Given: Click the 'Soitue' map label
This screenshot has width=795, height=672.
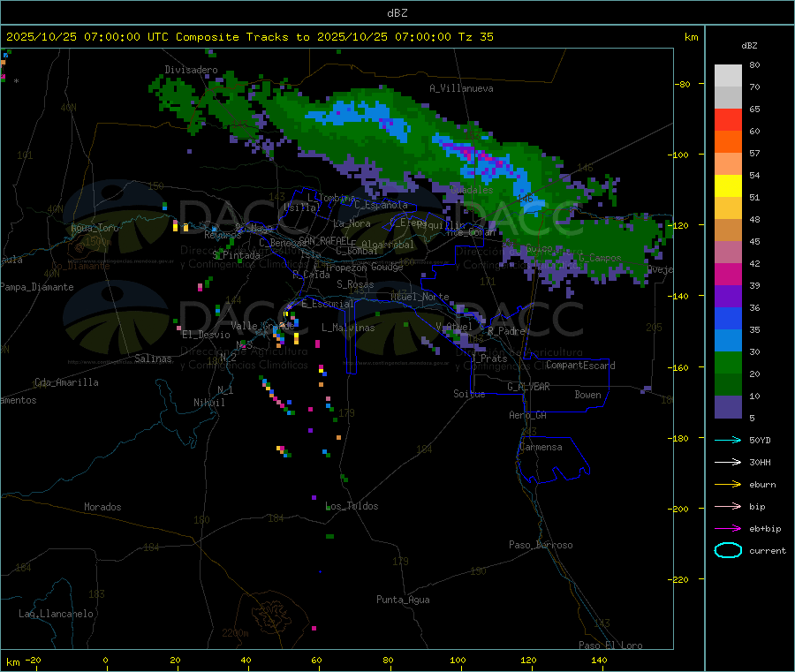Looking at the screenshot, I should pyautogui.click(x=469, y=394).
